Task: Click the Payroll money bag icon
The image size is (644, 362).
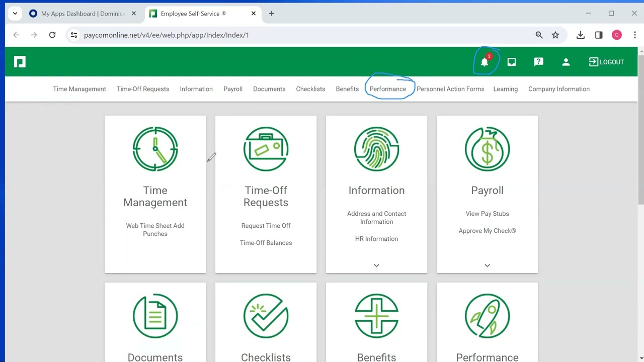Action: (x=487, y=149)
